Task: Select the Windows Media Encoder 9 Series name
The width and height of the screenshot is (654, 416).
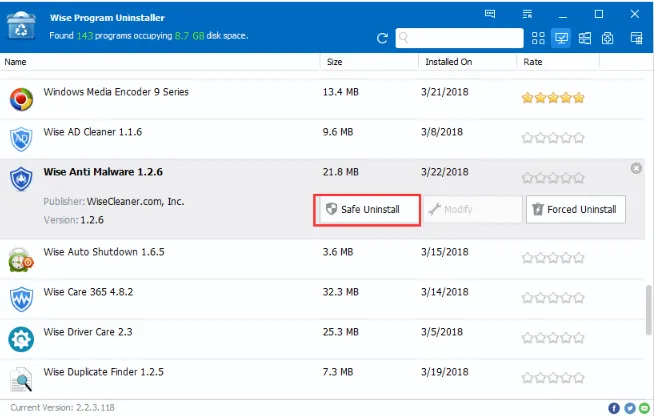Action: (116, 92)
